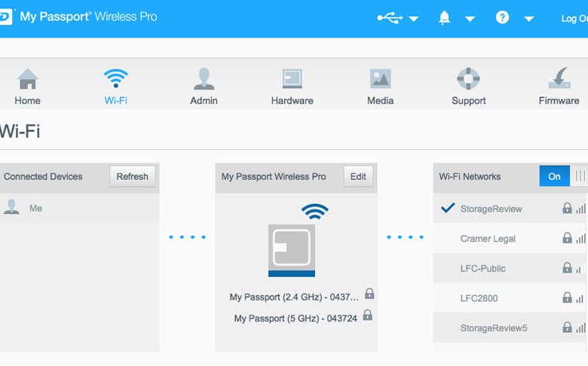Click lock icon for Cramer Legal
The image size is (588, 366).
567,238
